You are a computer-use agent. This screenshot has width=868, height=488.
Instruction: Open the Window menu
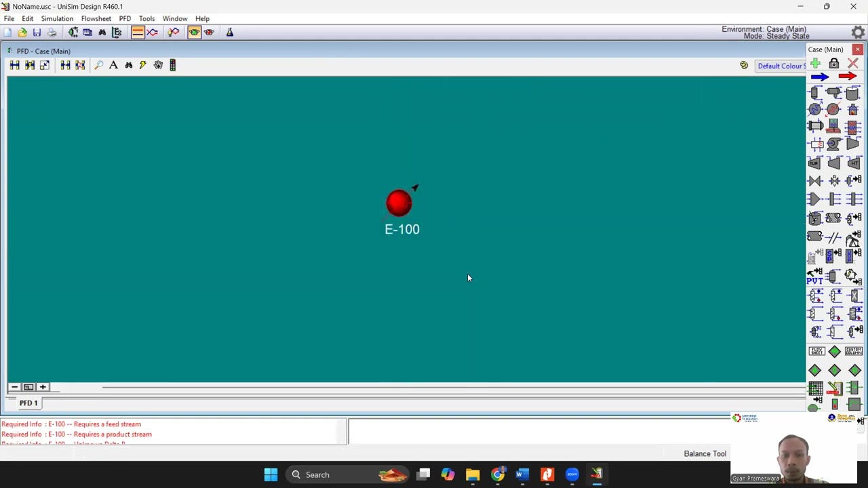(175, 18)
